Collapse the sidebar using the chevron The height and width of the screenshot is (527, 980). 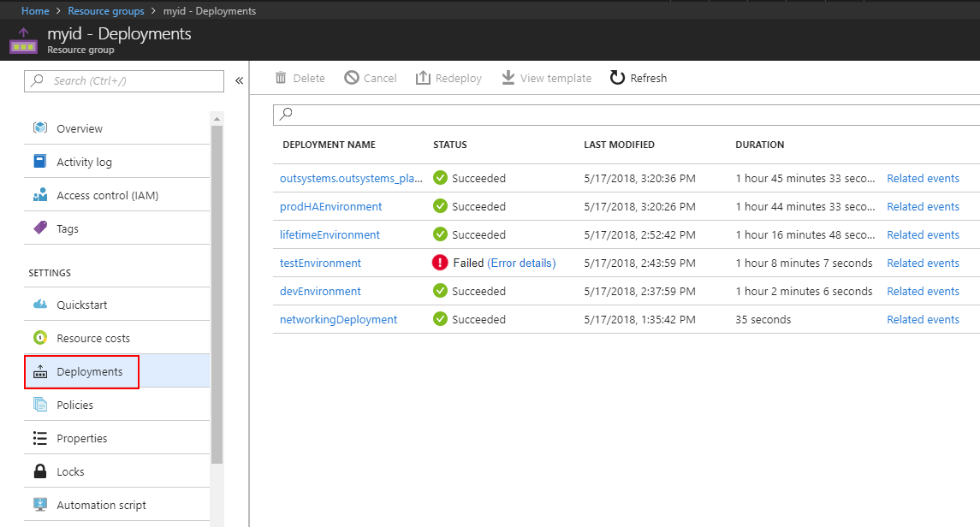click(239, 80)
